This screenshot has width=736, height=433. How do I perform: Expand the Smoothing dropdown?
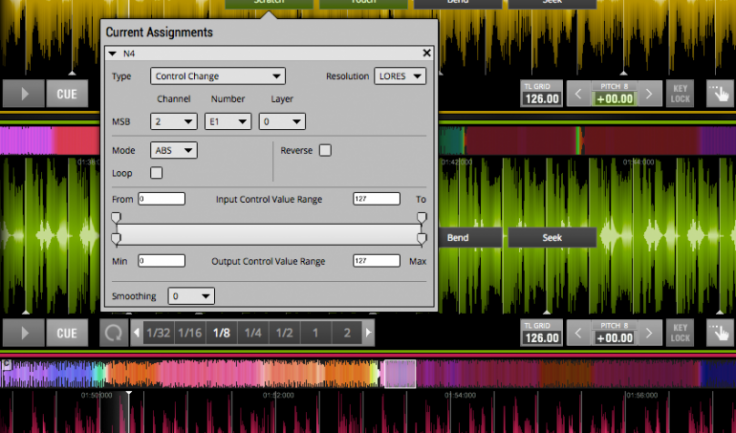(191, 296)
